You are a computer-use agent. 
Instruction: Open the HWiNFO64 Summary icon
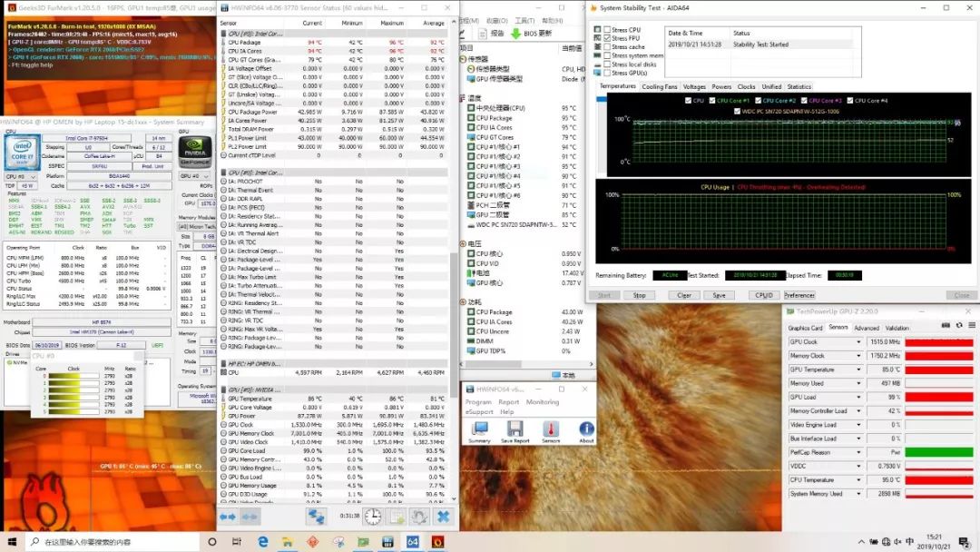[479, 429]
